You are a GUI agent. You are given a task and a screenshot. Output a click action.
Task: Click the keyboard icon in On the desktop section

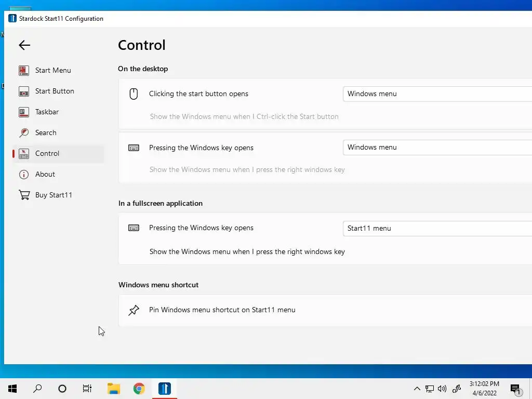click(134, 148)
